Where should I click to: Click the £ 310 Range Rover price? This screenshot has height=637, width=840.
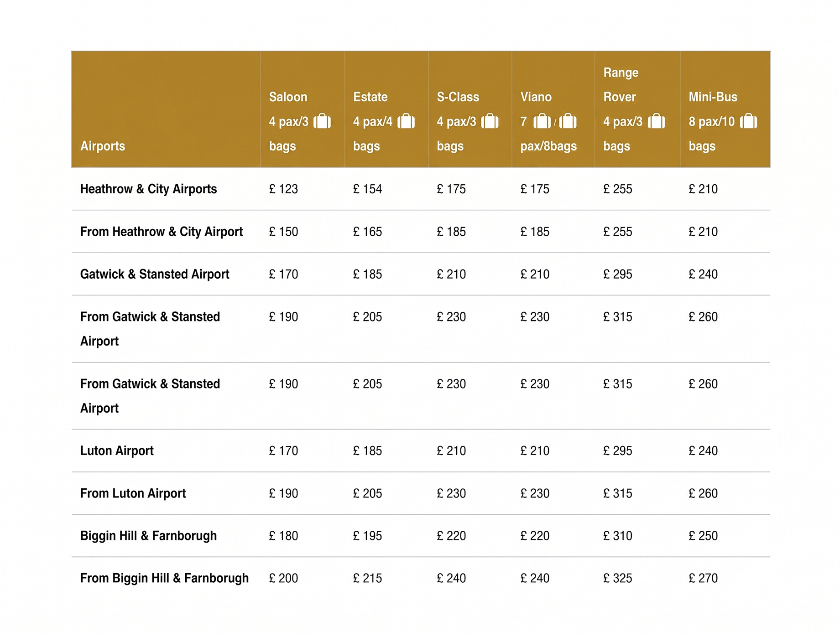pyautogui.click(x=618, y=536)
